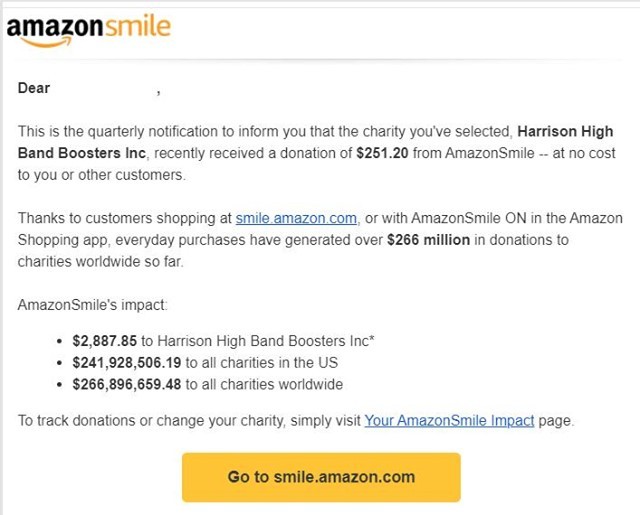Click "Harrison High Band Boosters Inc*" list text
640x515 pixels.
point(266,341)
